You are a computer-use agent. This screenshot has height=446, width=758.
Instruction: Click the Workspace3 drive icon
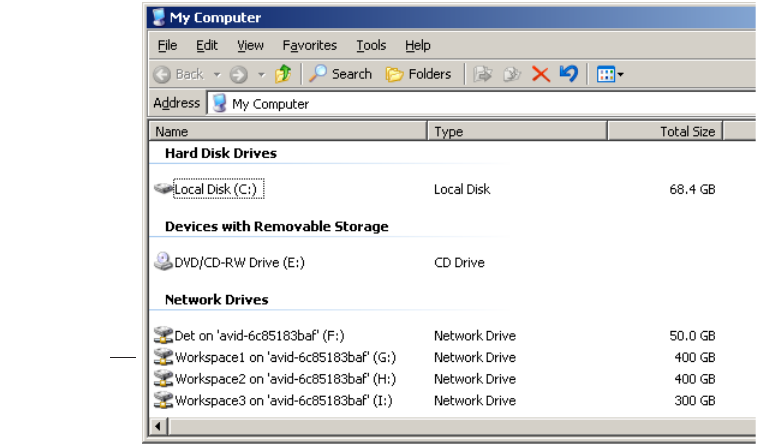163,400
